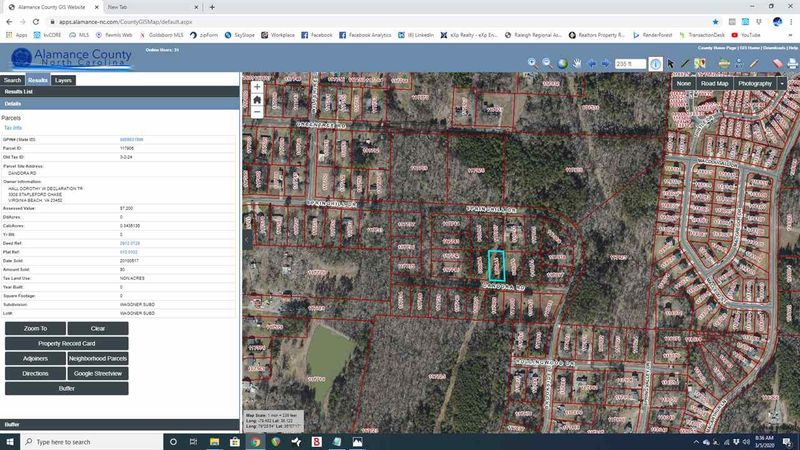Activate the pan hand tool
800x450 pixels.
click(577, 64)
